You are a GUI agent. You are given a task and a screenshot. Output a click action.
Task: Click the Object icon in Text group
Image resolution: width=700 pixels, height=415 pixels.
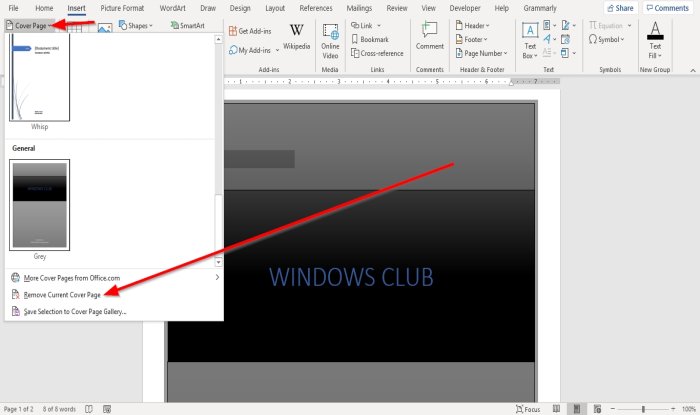point(568,53)
